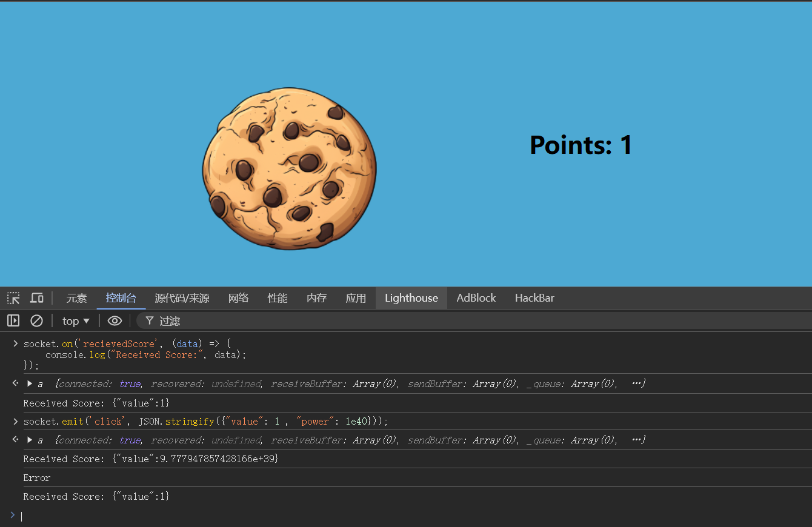
Task: Switch to the HackBar tab
Action: (534, 298)
